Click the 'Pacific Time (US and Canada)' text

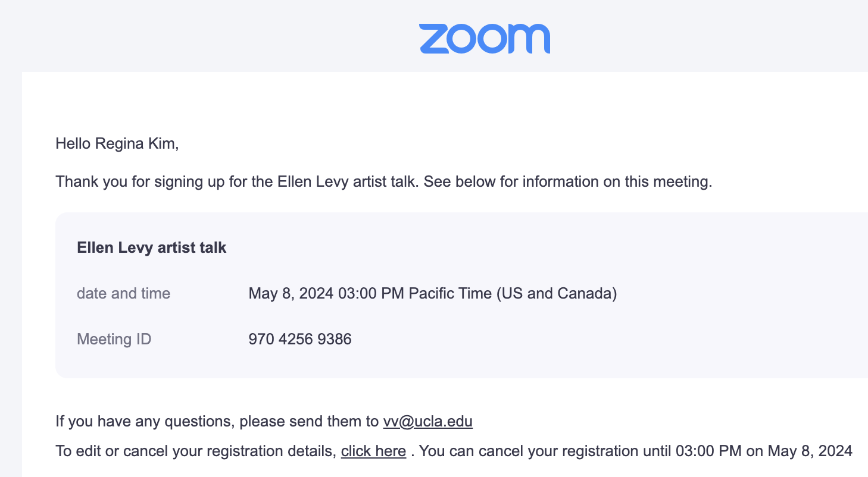[x=513, y=293]
